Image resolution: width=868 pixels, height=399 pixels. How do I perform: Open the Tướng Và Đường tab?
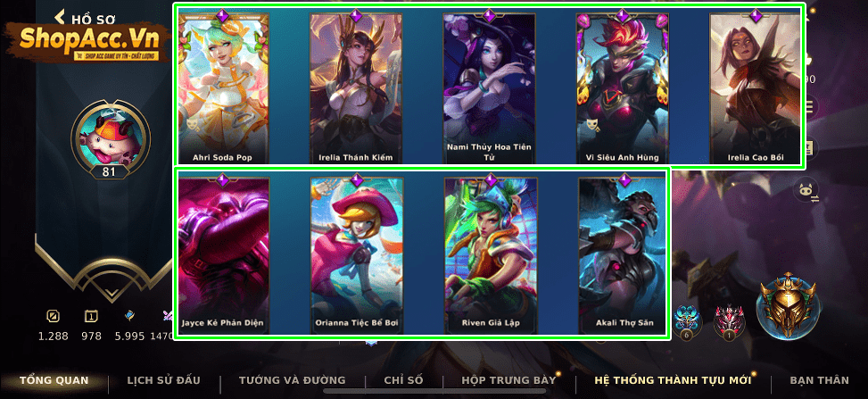click(293, 380)
